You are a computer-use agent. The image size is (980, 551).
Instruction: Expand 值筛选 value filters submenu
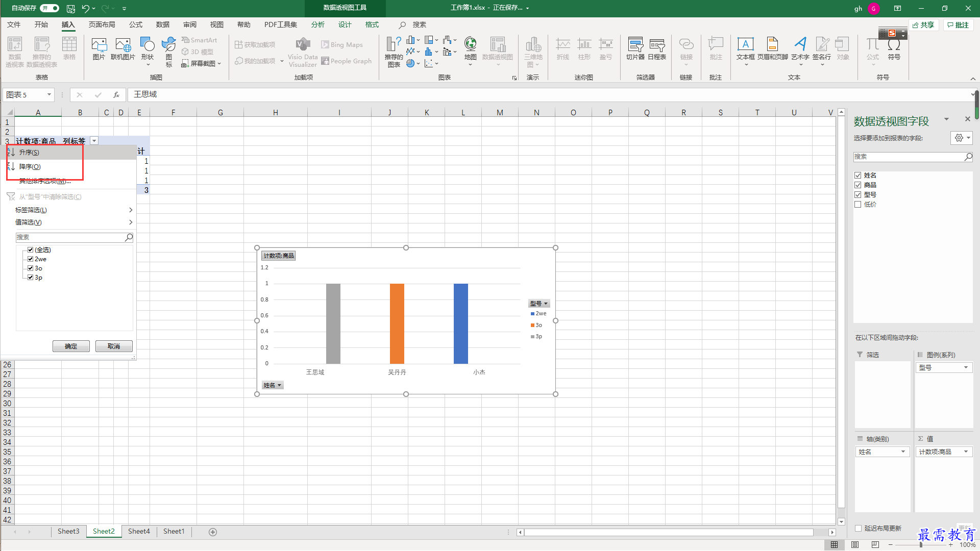coord(68,222)
